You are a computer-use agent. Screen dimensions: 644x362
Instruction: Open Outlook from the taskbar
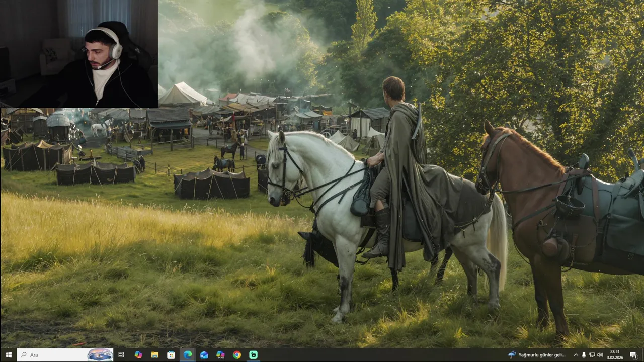pyautogui.click(x=204, y=355)
